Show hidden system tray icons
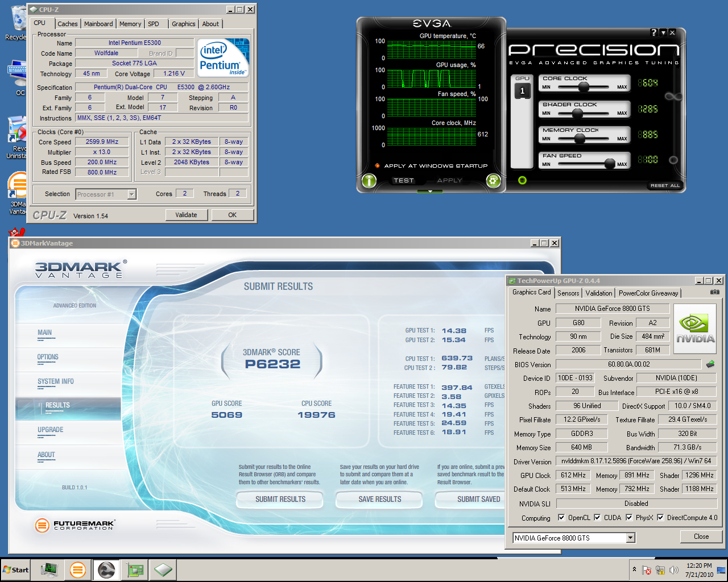Image resolution: width=728 pixels, height=582 pixels. [634, 569]
